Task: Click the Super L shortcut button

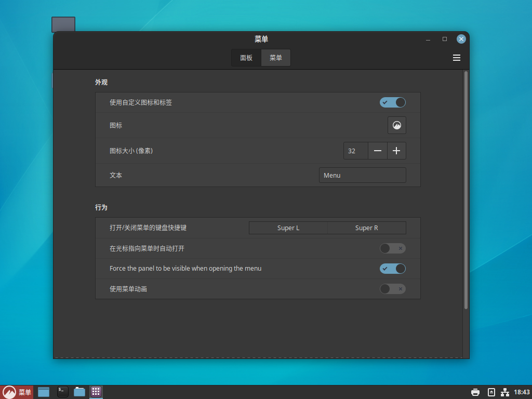Action: coord(288,228)
